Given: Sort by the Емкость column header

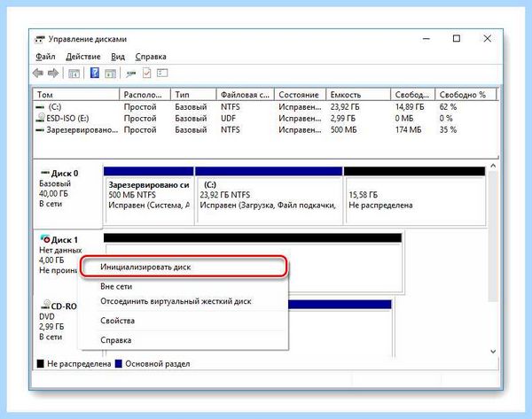Looking at the screenshot, I should click(x=358, y=95).
